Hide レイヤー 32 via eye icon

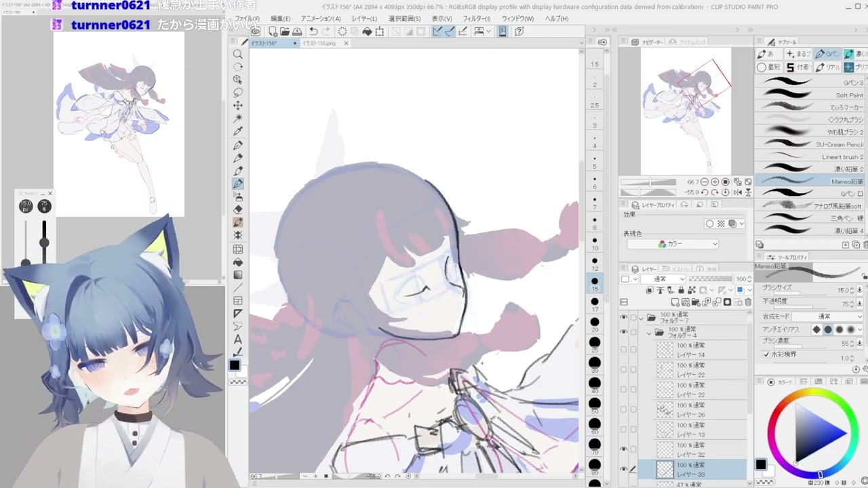(x=624, y=449)
